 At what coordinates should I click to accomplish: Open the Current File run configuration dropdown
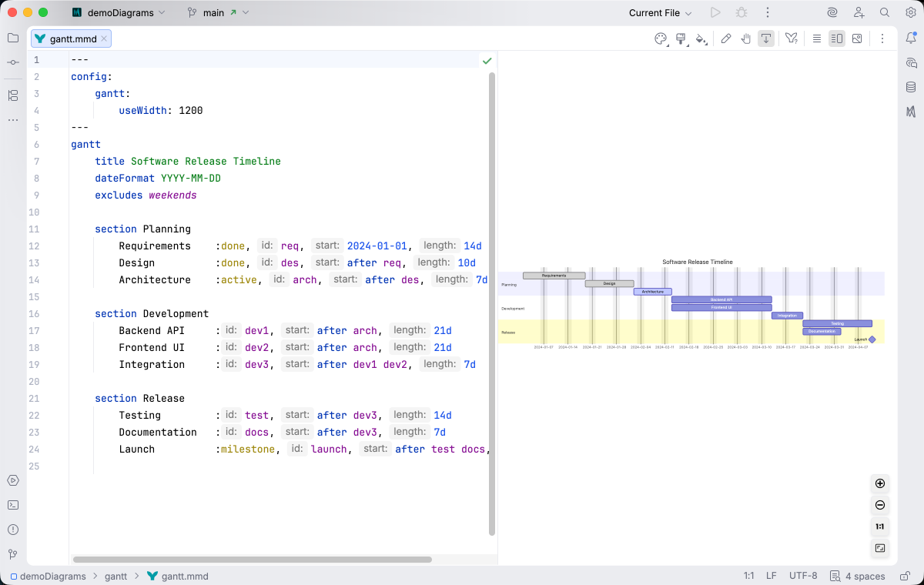pyautogui.click(x=660, y=12)
